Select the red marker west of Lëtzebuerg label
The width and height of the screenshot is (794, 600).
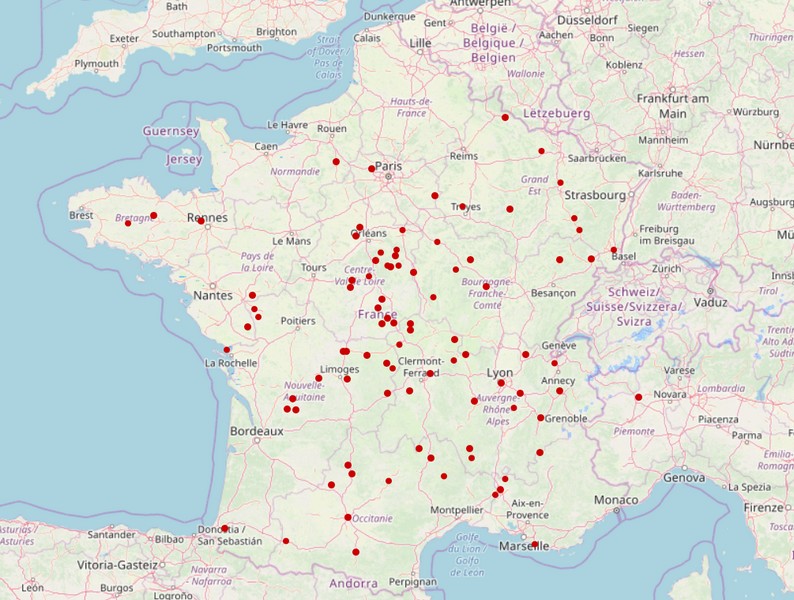click(x=505, y=117)
